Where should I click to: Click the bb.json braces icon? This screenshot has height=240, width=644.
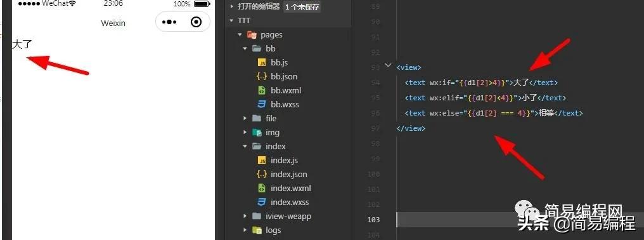(262, 77)
